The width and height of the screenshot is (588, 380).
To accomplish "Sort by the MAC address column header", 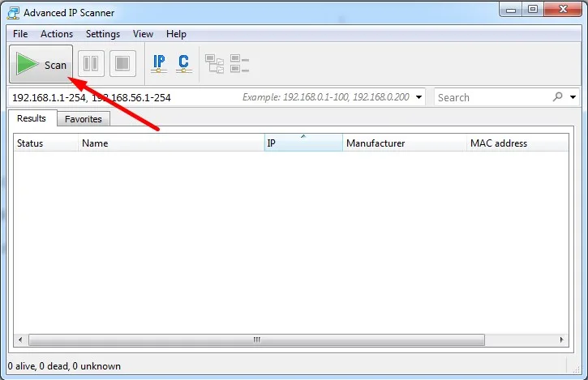I will 517,143.
